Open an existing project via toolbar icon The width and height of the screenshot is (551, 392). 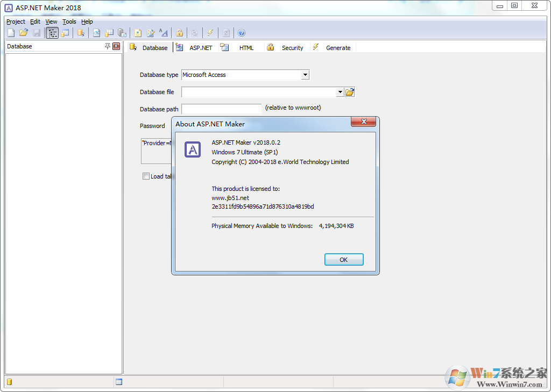24,33
